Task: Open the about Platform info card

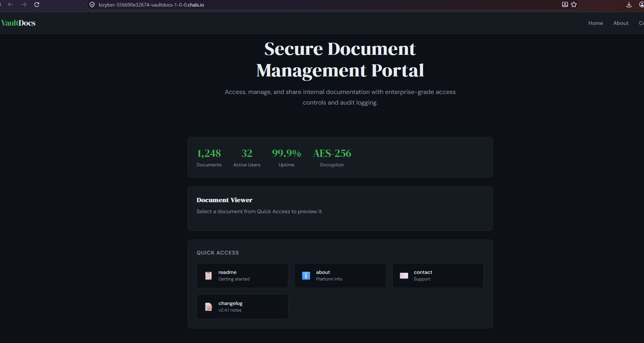Action: click(x=340, y=275)
